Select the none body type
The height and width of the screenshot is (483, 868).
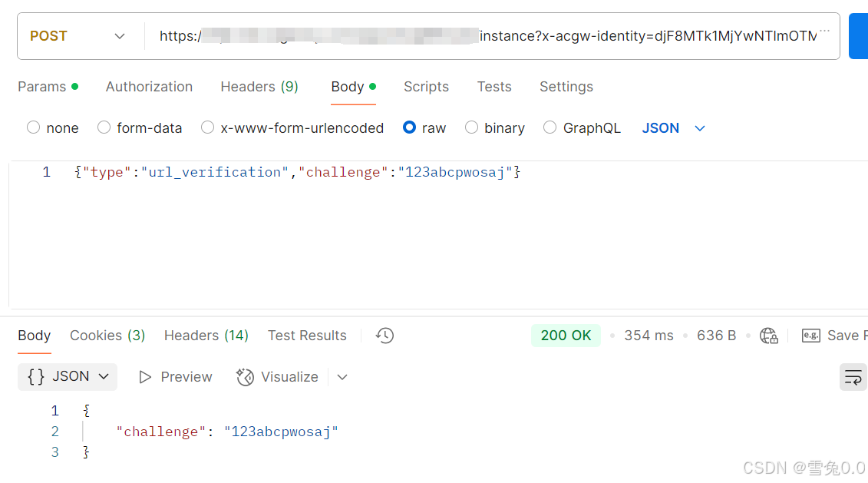53,128
